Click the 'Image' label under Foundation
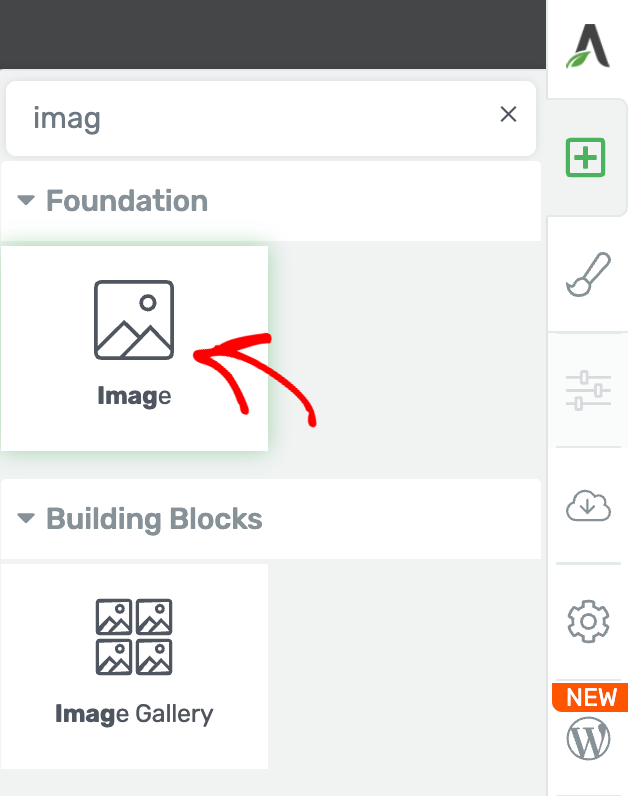The width and height of the screenshot is (628, 796). pyautogui.click(x=134, y=396)
